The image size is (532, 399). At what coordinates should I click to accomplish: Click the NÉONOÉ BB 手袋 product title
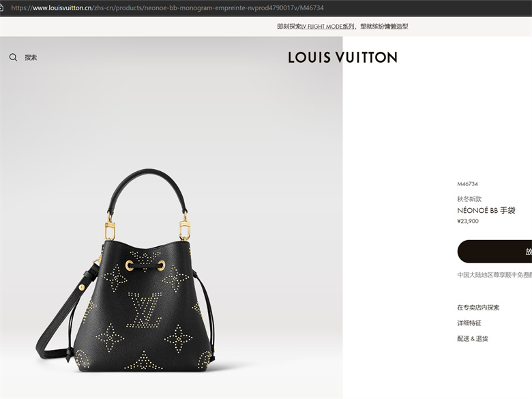(486, 210)
